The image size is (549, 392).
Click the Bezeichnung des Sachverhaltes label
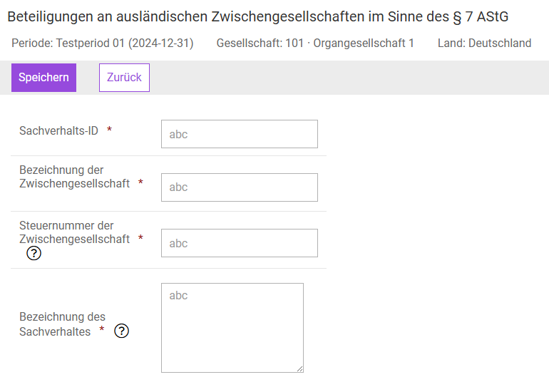click(62, 324)
